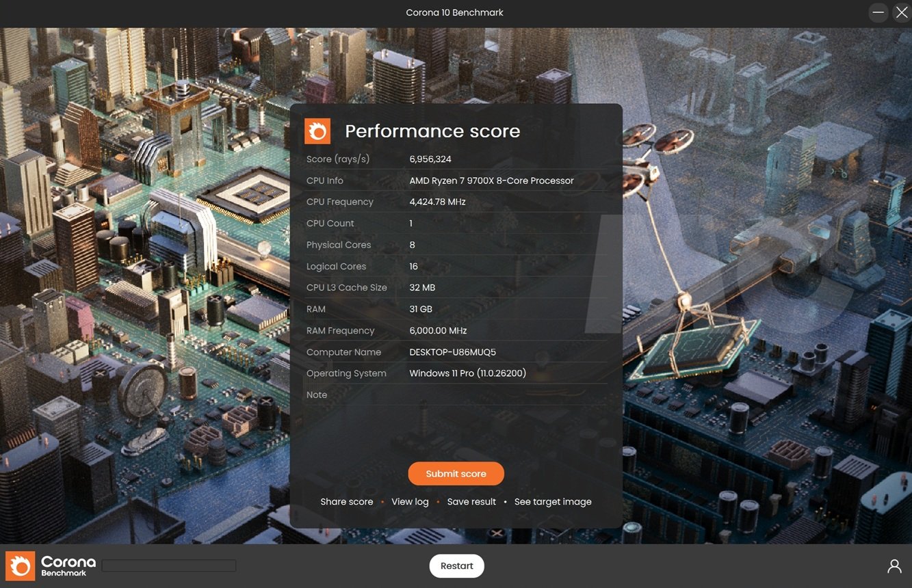Click the Operating System row Windows 11 Pro
Viewport: 912px width, 588px height.
(467, 373)
